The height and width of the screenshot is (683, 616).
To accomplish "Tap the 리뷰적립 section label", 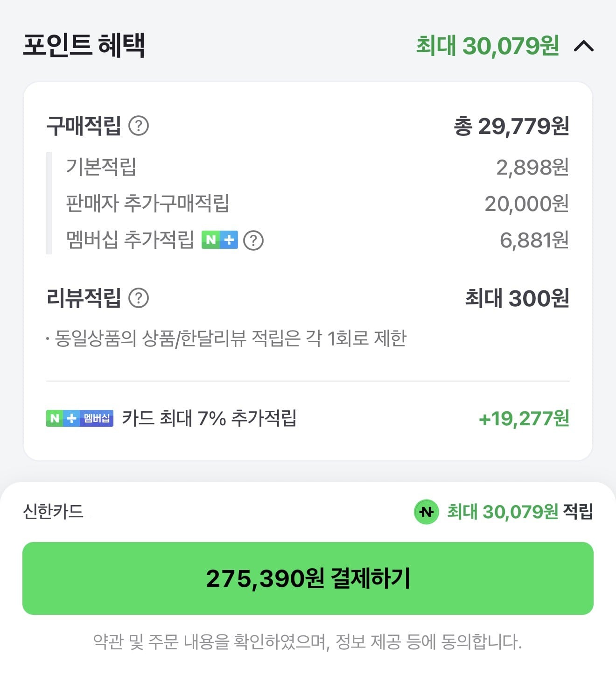I will tap(84, 298).
